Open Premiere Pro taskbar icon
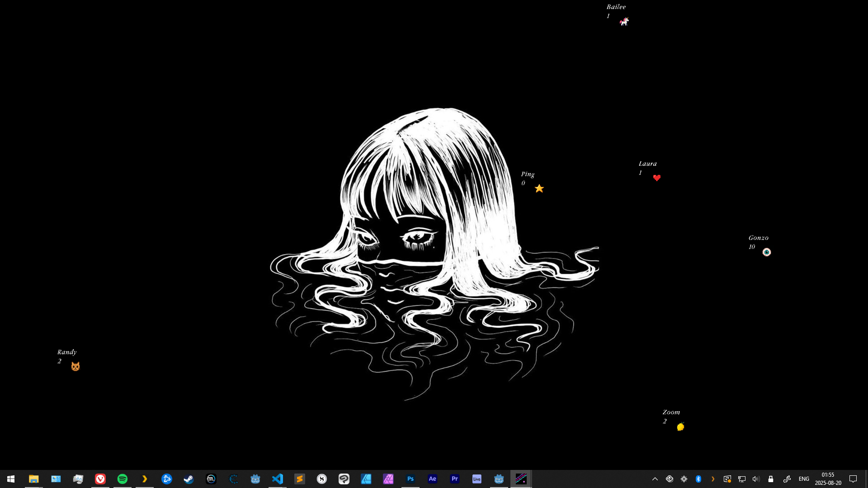Image resolution: width=868 pixels, height=488 pixels. (455, 479)
